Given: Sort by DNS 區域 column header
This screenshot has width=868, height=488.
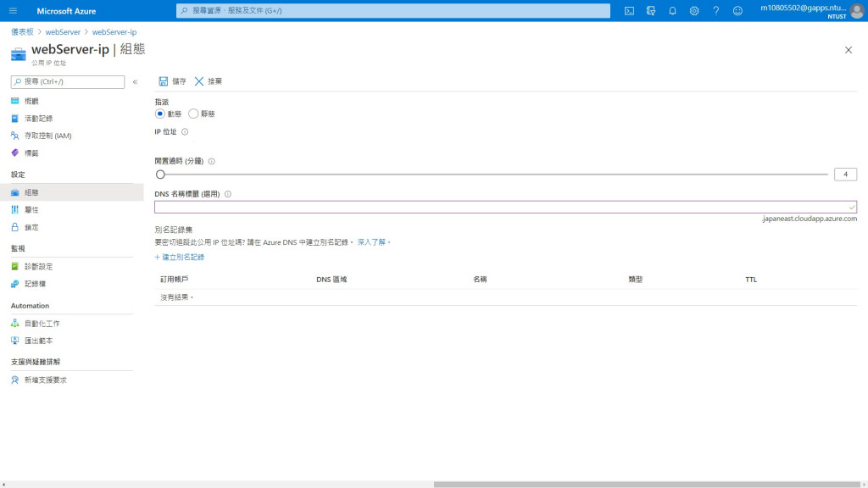Looking at the screenshot, I should point(331,280).
